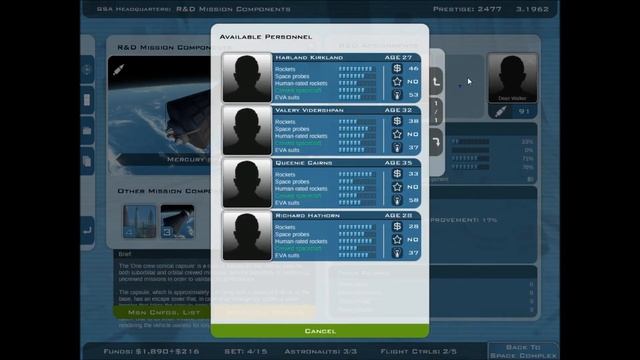Click the second sidebar icon in R&D screen
This screenshot has width=640, height=360.
pos(87,100)
